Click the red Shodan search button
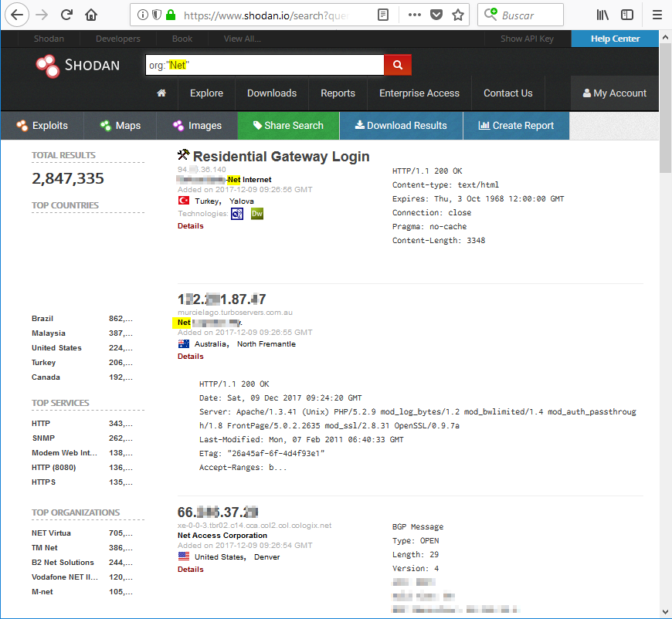Image resolution: width=672 pixels, height=619 pixels. 398,66
